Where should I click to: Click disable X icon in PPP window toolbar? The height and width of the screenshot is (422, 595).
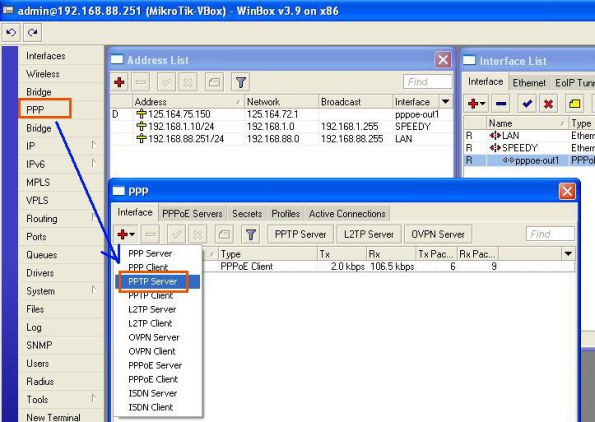point(198,235)
